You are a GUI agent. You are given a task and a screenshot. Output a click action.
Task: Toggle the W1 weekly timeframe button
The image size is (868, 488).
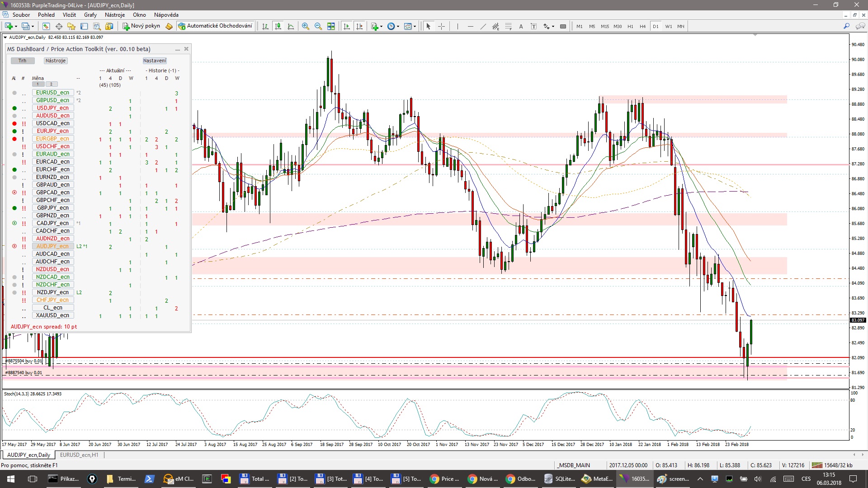pyautogui.click(x=668, y=26)
